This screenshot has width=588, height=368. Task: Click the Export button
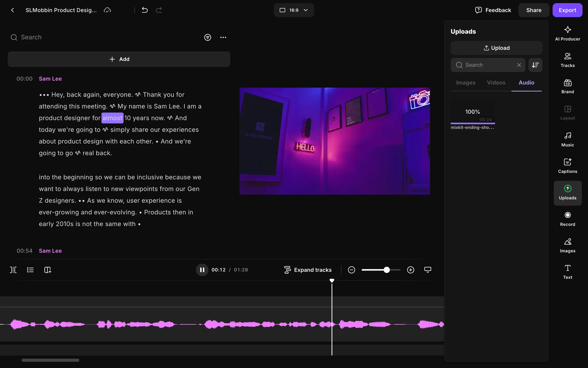point(567,10)
